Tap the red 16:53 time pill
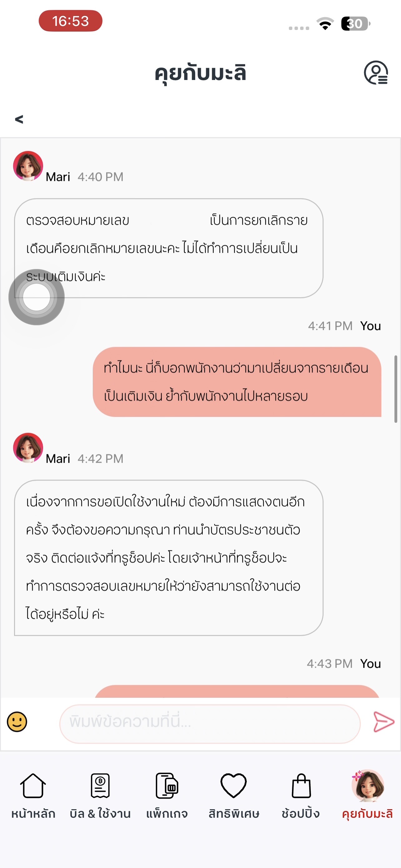401x868 pixels. pyautogui.click(x=70, y=21)
